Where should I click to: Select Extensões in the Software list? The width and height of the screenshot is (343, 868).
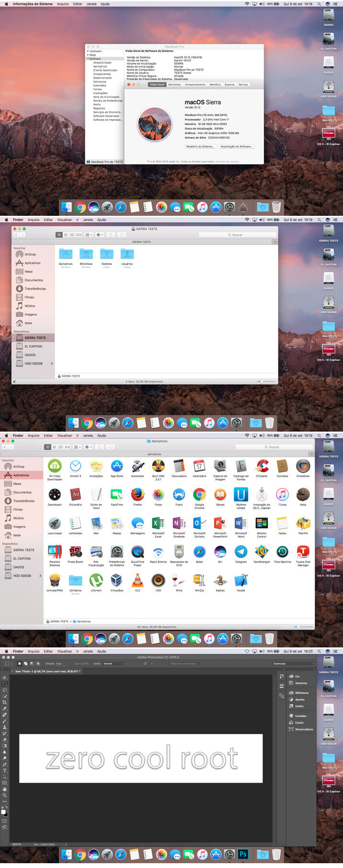pyautogui.click(x=100, y=85)
